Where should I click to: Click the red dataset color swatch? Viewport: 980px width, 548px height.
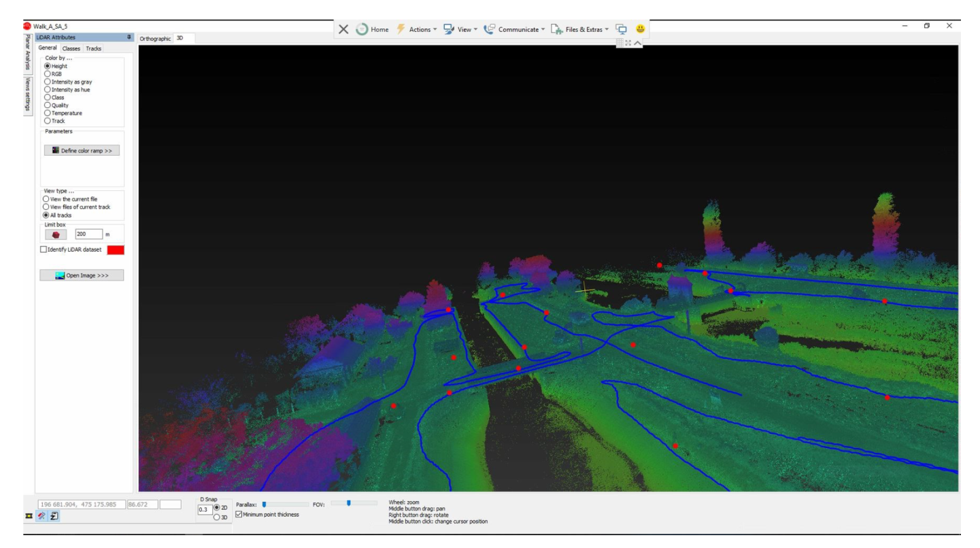coord(116,250)
